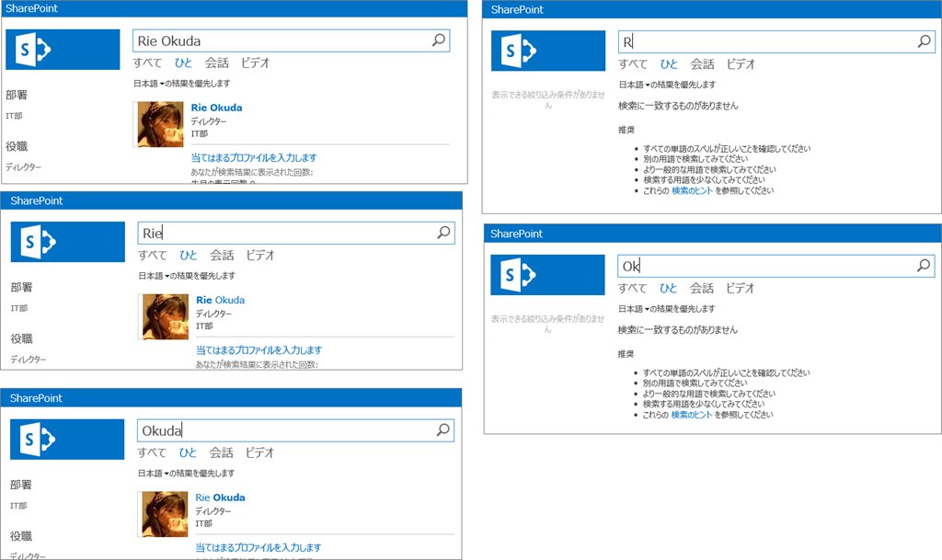Open Rie Okuda result link under the 'Okuda' only query
This screenshot has width=942, height=560.
pyautogui.click(x=220, y=497)
